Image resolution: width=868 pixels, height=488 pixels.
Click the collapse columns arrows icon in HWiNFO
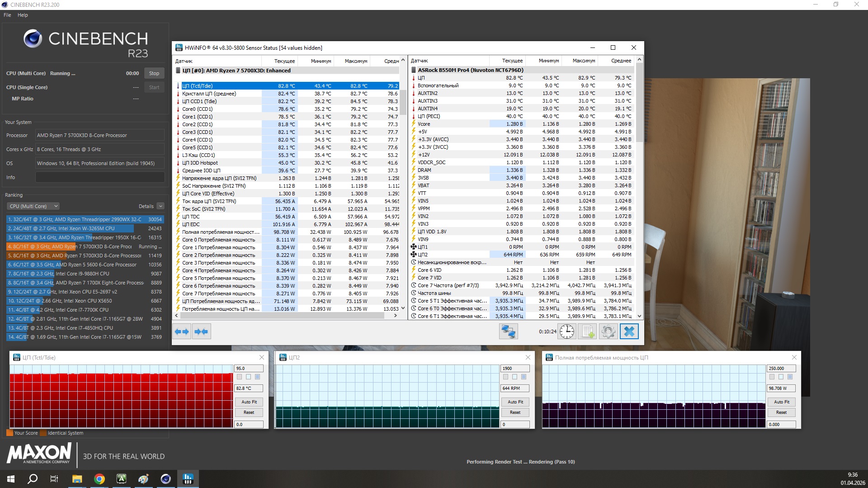coord(201,332)
